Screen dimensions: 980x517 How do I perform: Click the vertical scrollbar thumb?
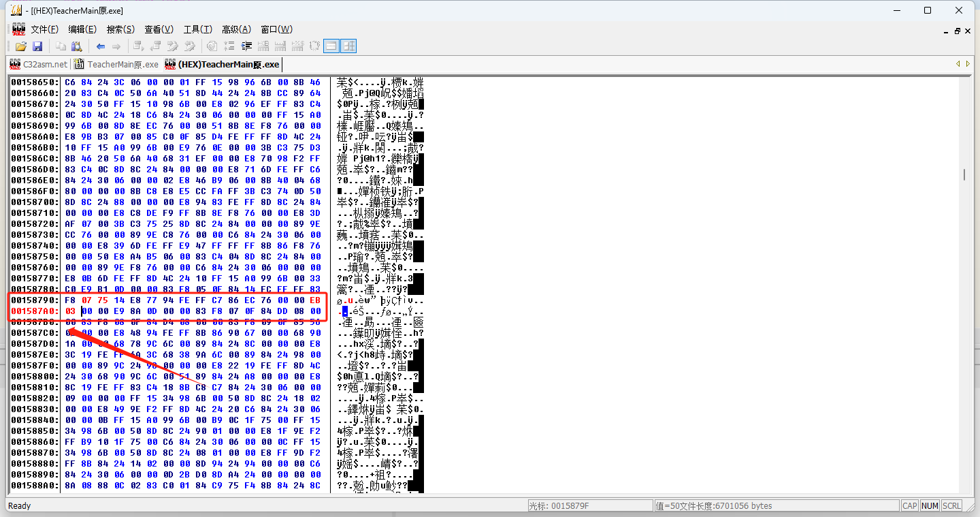[x=964, y=174]
